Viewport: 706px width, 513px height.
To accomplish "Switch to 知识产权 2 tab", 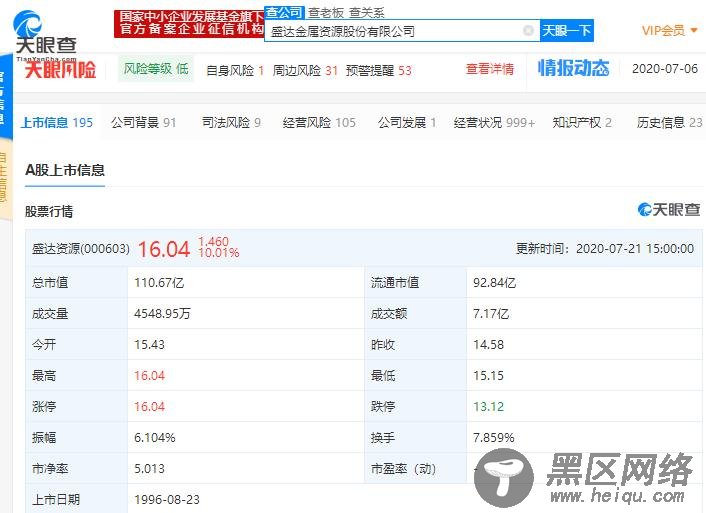I will [582, 123].
